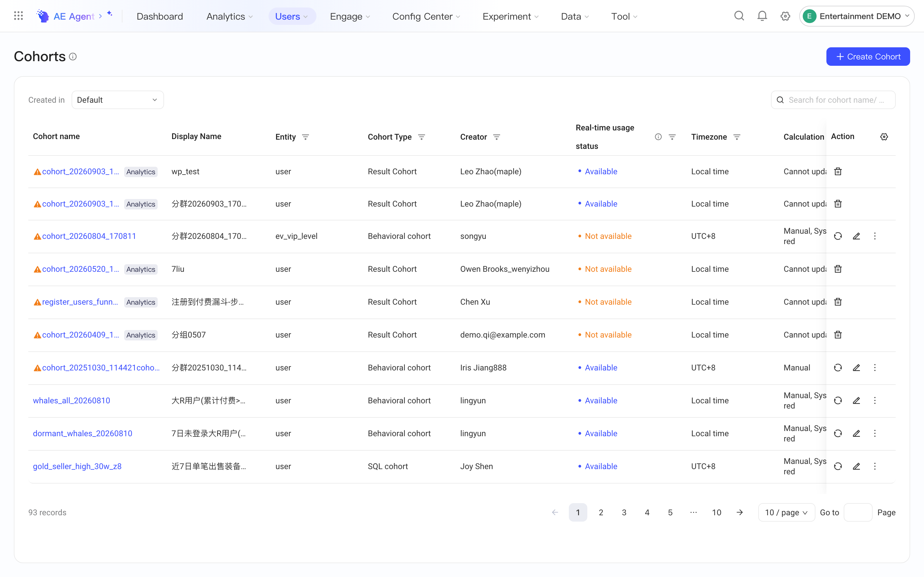Click the notification bell icon
Image resolution: width=924 pixels, height=577 pixels.
(762, 16)
